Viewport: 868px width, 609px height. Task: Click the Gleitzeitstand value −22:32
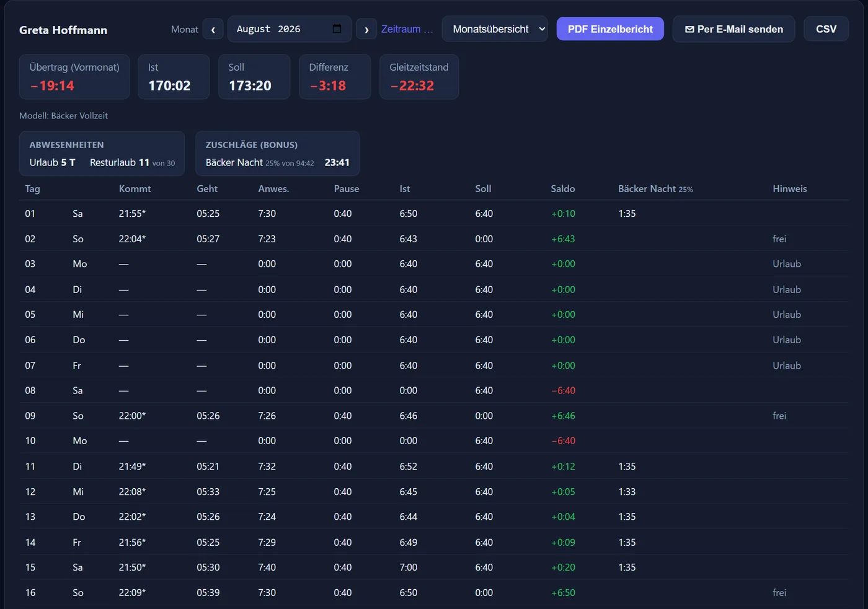coord(412,85)
